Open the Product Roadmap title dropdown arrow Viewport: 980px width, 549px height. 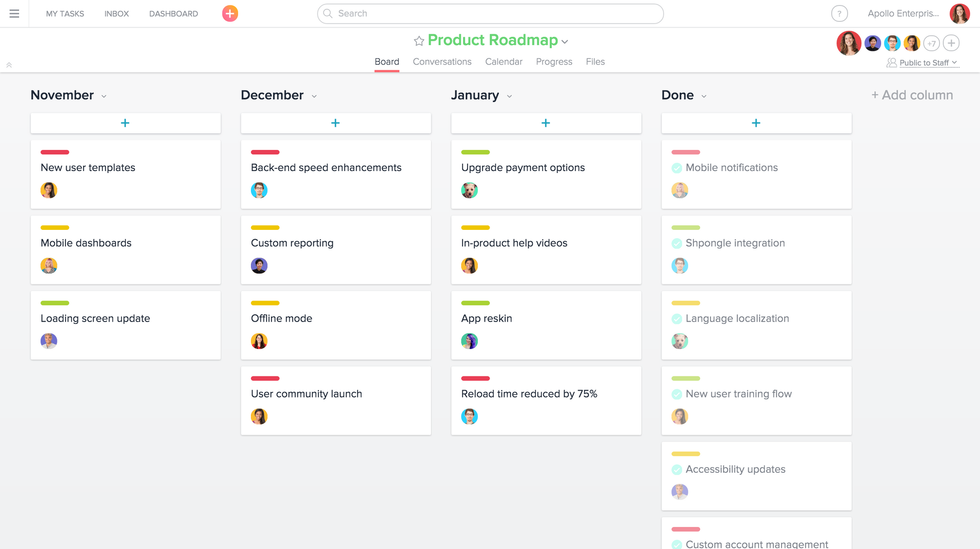click(565, 42)
